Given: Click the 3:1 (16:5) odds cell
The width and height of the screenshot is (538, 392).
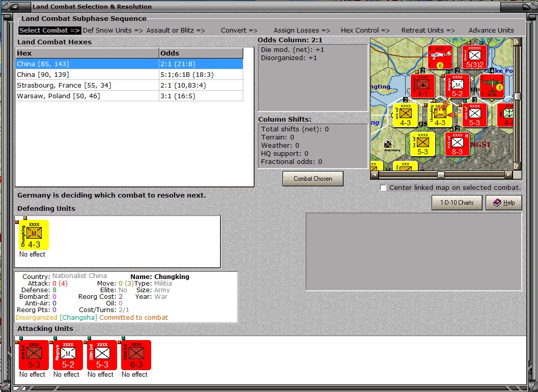Looking at the screenshot, I should 201,96.
